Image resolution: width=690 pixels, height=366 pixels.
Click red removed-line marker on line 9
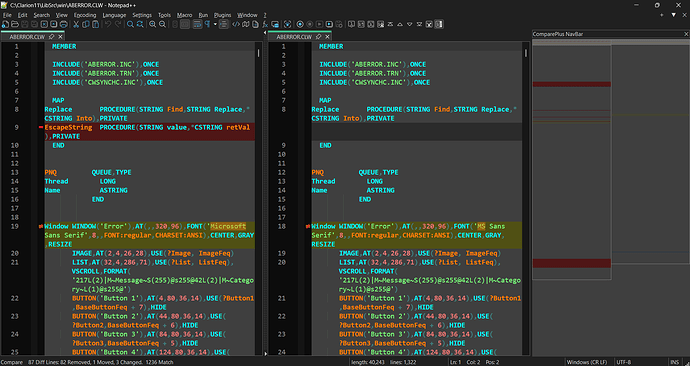pyautogui.click(x=41, y=127)
